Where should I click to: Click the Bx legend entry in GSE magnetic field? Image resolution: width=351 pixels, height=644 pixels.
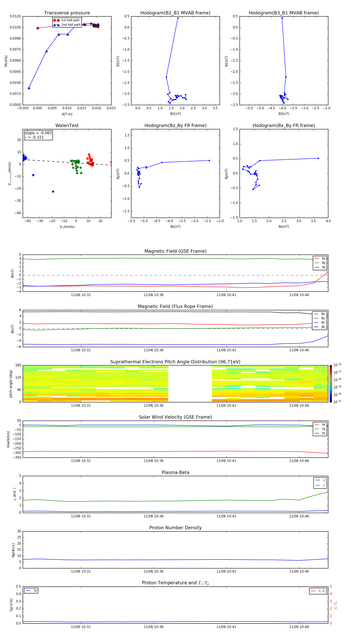coord(320,259)
